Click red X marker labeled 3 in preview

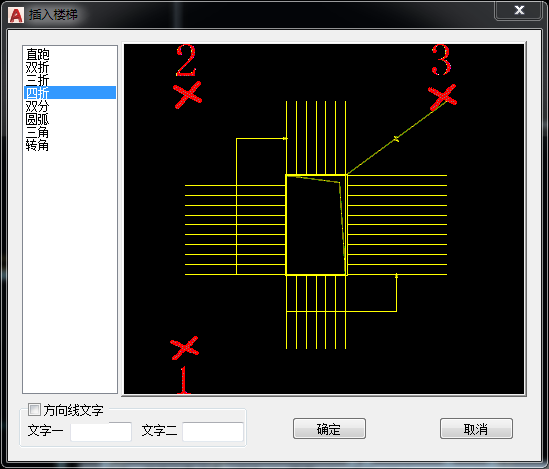click(x=442, y=97)
